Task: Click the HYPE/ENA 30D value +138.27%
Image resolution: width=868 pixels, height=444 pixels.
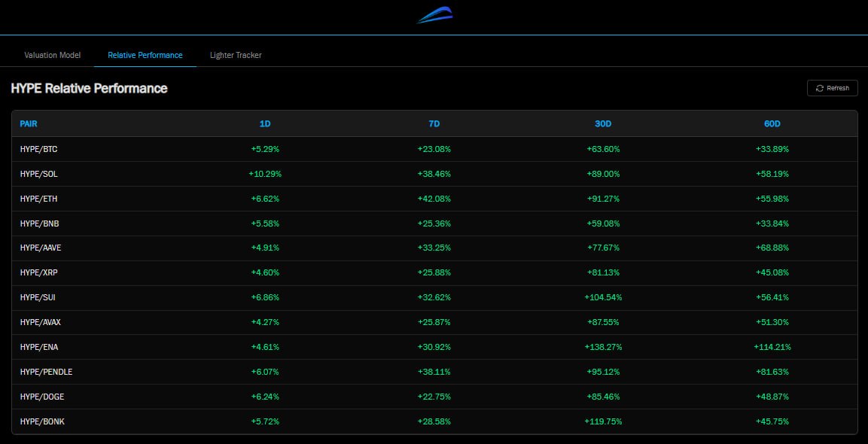Action: coord(603,347)
